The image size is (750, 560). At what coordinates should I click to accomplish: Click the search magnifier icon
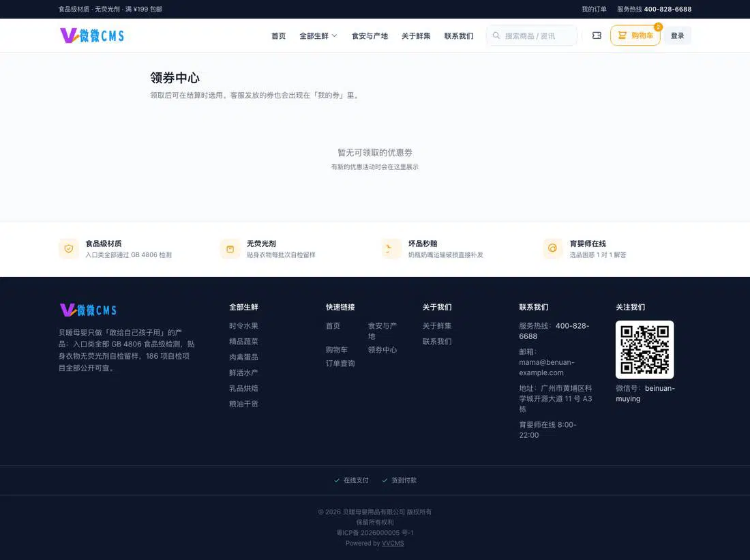click(496, 35)
